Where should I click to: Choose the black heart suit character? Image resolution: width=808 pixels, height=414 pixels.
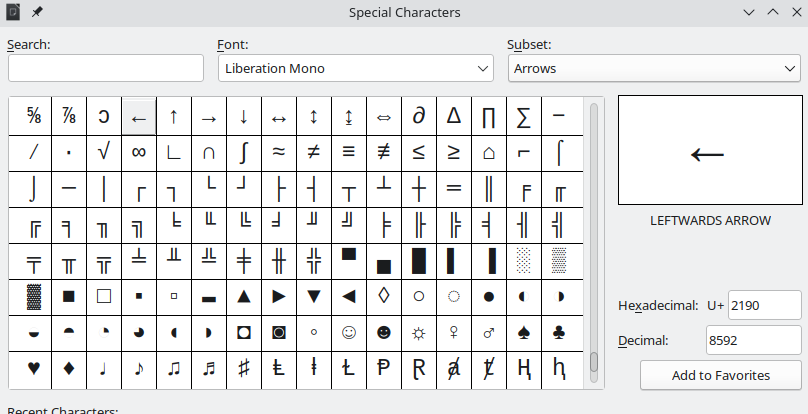34,367
